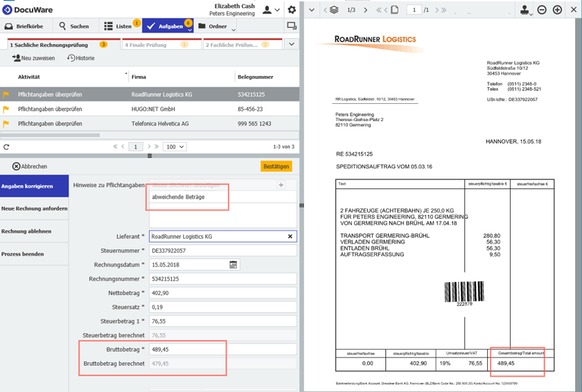Open the stamp tool menu in viewer
The height and width of the screenshot is (392, 582).
click(x=526, y=10)
